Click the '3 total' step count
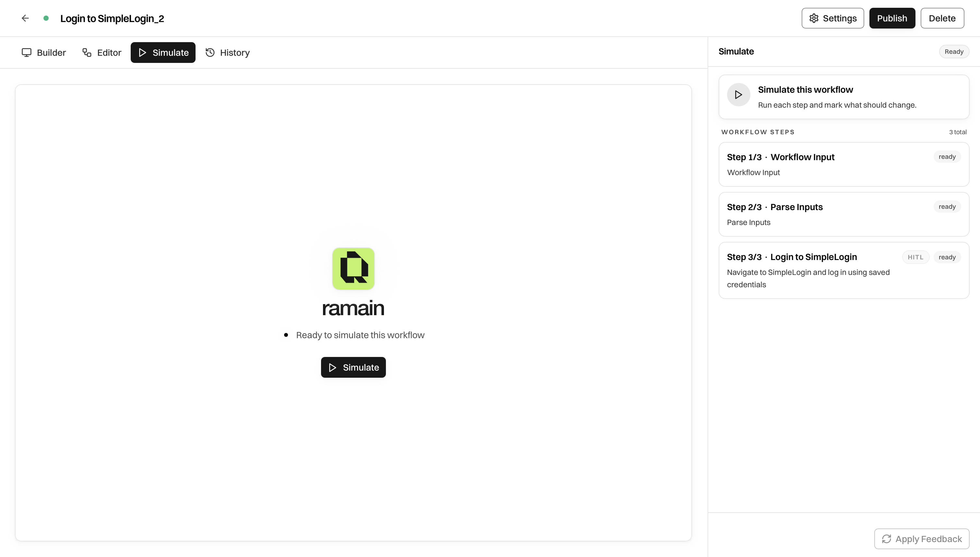980x557 pixels. point(957,132)
